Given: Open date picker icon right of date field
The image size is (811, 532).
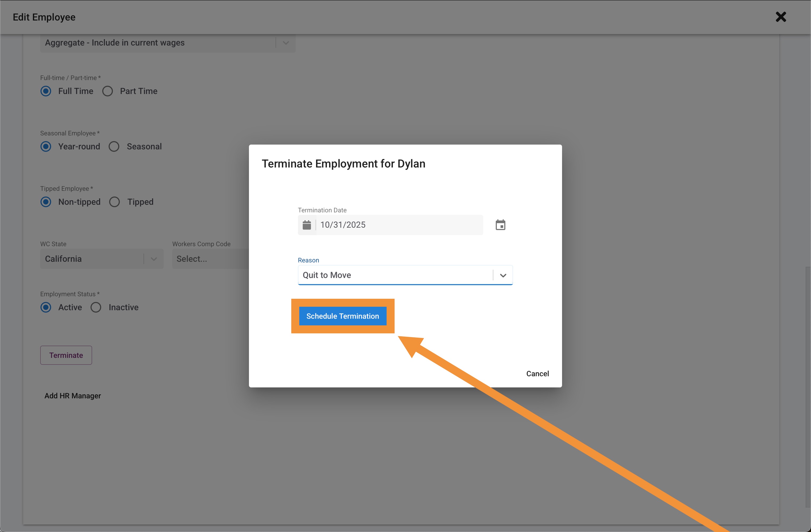Looking at the screenshot, I should tap(500, 225).
